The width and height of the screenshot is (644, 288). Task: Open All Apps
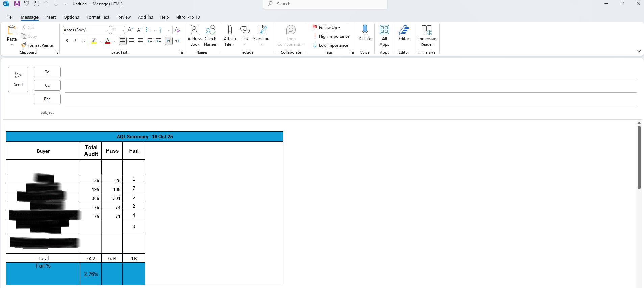point(384,35)
